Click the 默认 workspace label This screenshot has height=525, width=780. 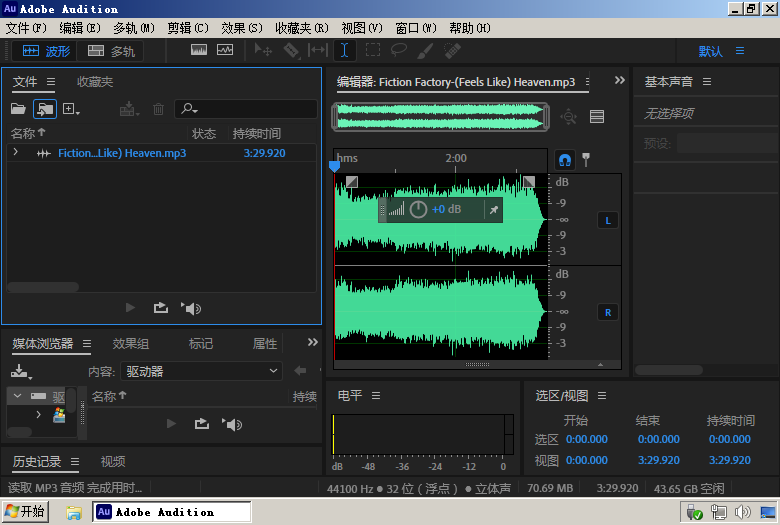tap(710, 51)
